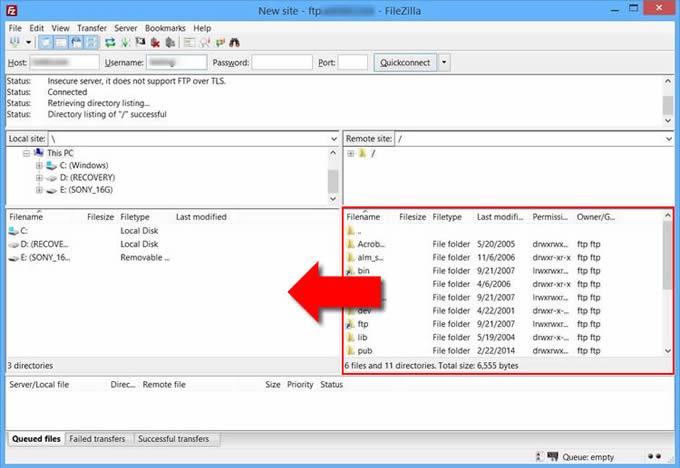Toggle synchronized browsing
This screenshot has width=680, height=468.
220,43
